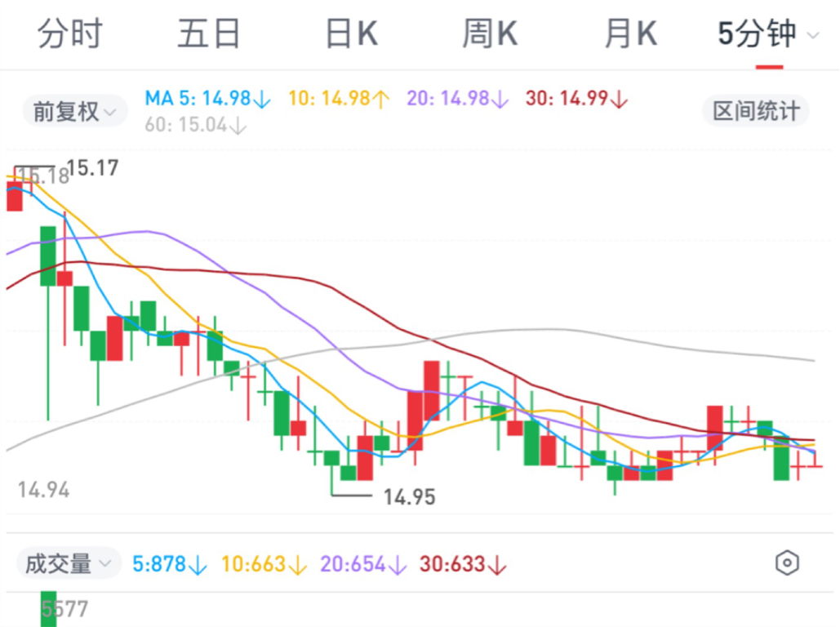Switch to the 分时 tab
This screenshot has height=627, width=840.
69,33
